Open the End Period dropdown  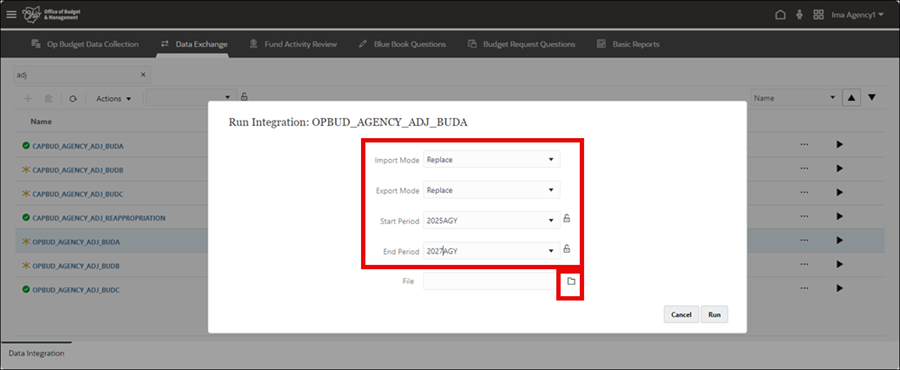pos(491,251)
